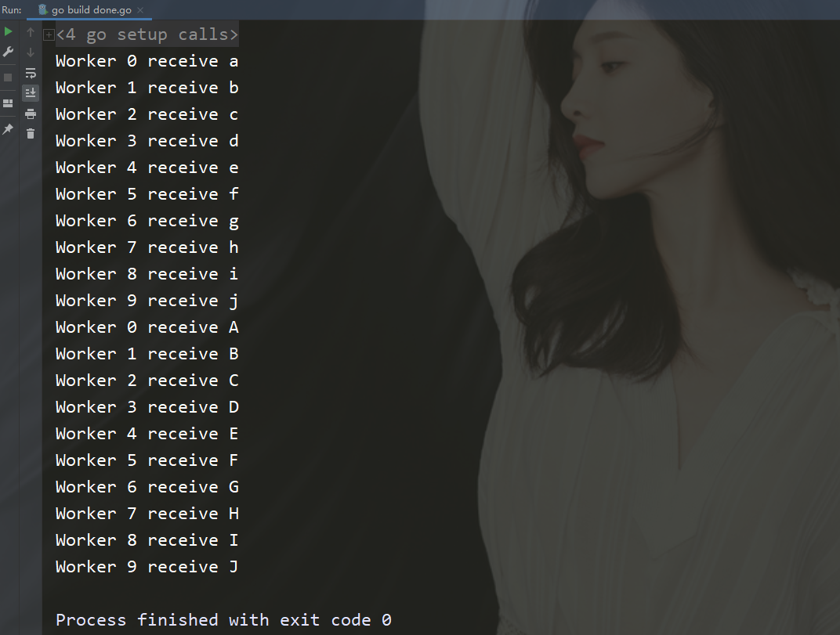
Task: Close the go build done.go tab
Action: (140, 10)
